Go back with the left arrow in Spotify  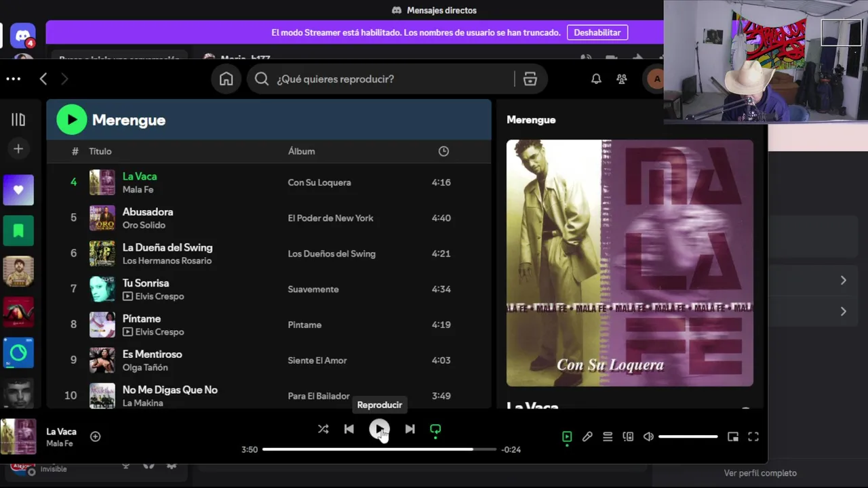(43, 79)
